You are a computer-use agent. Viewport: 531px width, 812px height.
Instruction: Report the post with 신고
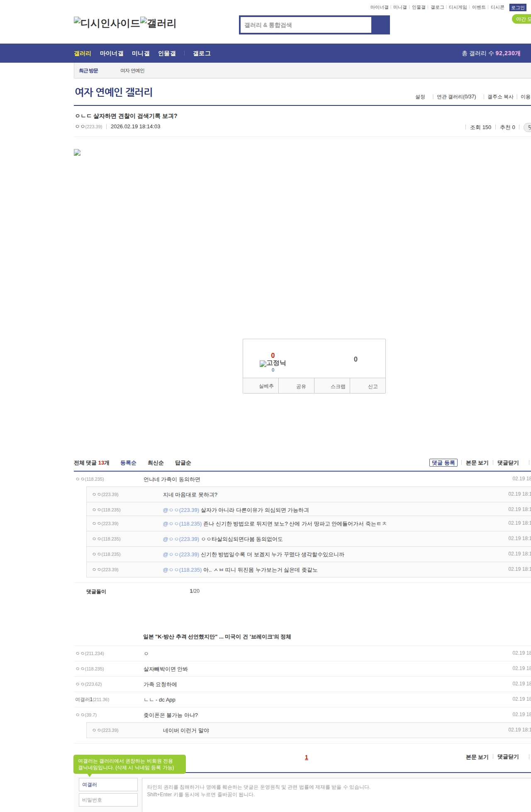[x=373, y=386]
